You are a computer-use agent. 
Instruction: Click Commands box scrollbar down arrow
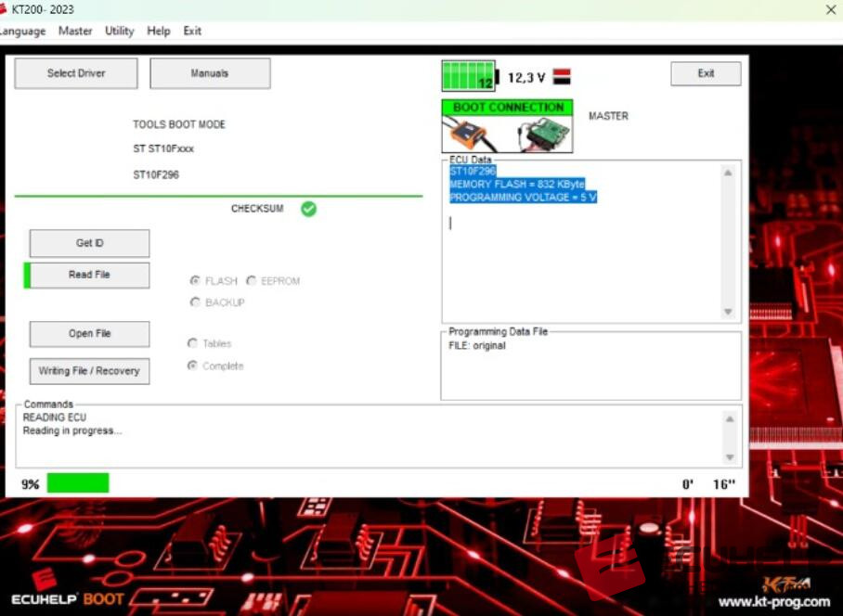click(x=730, y=457)
